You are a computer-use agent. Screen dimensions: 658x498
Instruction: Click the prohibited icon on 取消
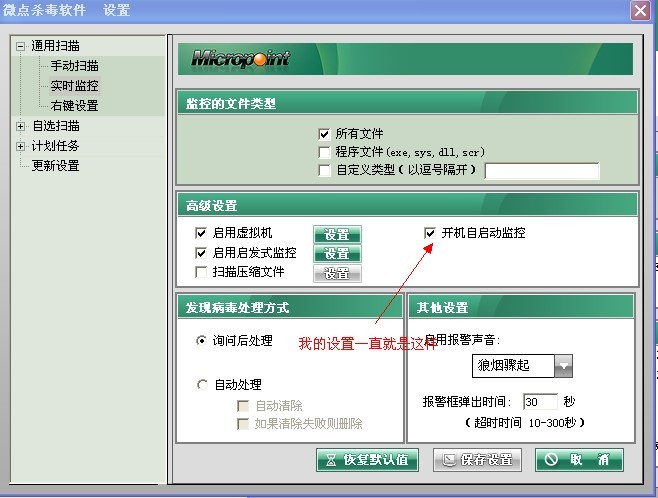tap(551, 460)
